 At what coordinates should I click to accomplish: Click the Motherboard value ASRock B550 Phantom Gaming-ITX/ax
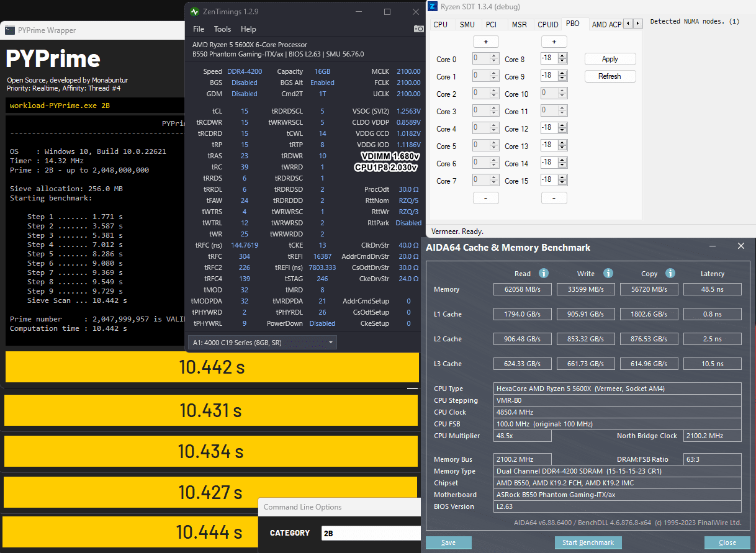618,495
